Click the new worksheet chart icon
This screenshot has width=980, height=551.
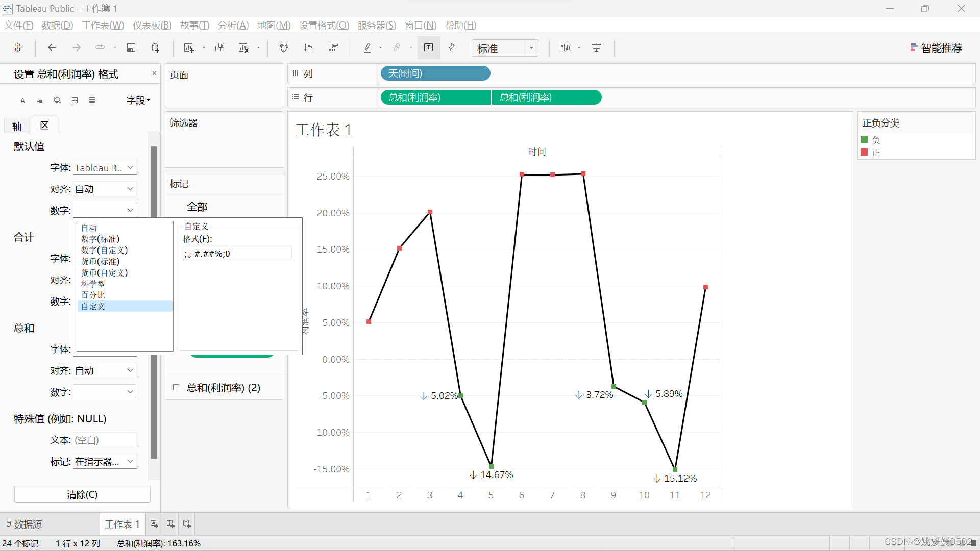189,47
